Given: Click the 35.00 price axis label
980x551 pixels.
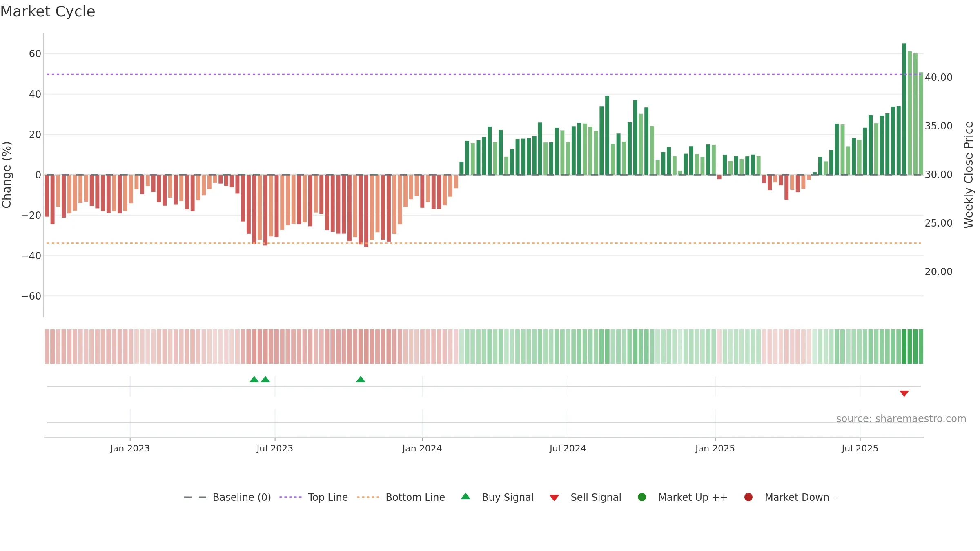Looking at the screenshot, I should [938, 126].
